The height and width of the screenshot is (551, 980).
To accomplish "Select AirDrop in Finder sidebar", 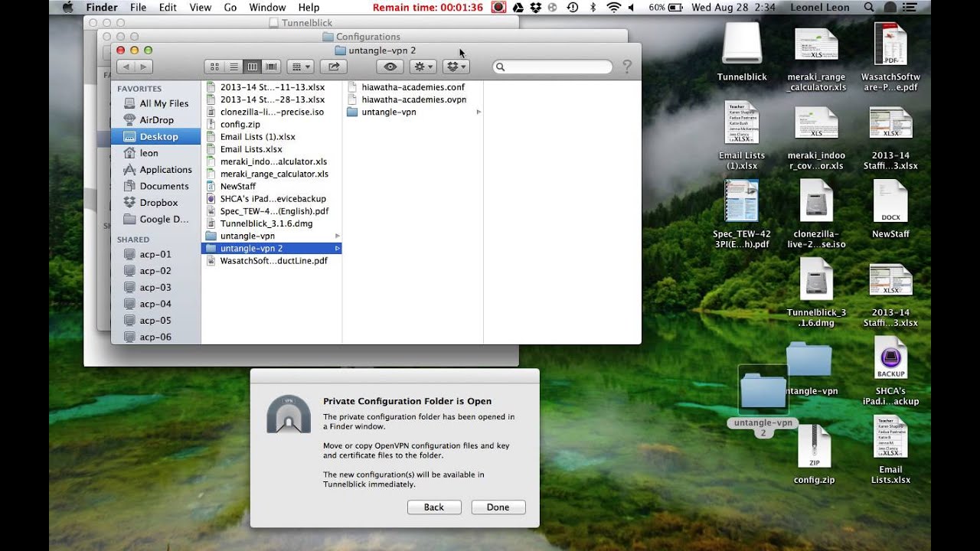I will [156, 120].
